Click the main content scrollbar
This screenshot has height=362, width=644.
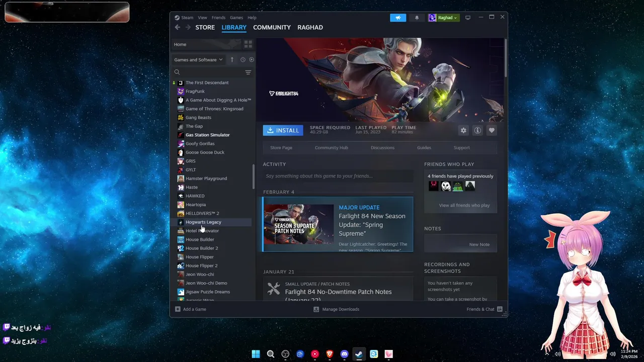point(505,57)
